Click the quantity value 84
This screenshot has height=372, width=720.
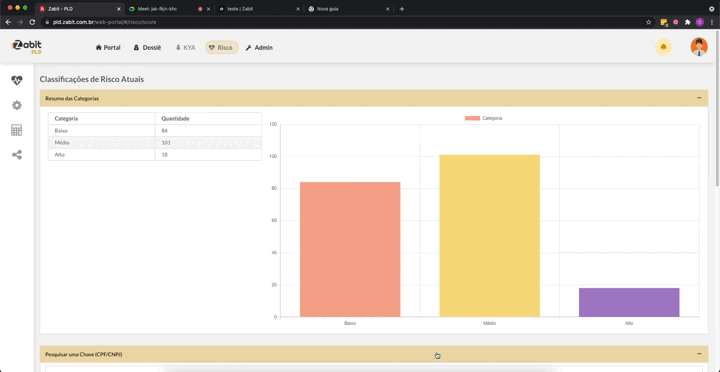164,131
